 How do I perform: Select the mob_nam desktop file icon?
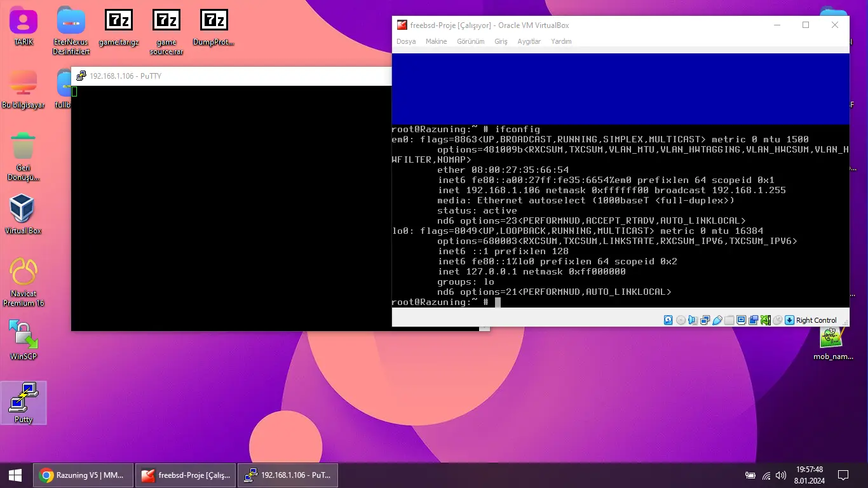[833, 343]
